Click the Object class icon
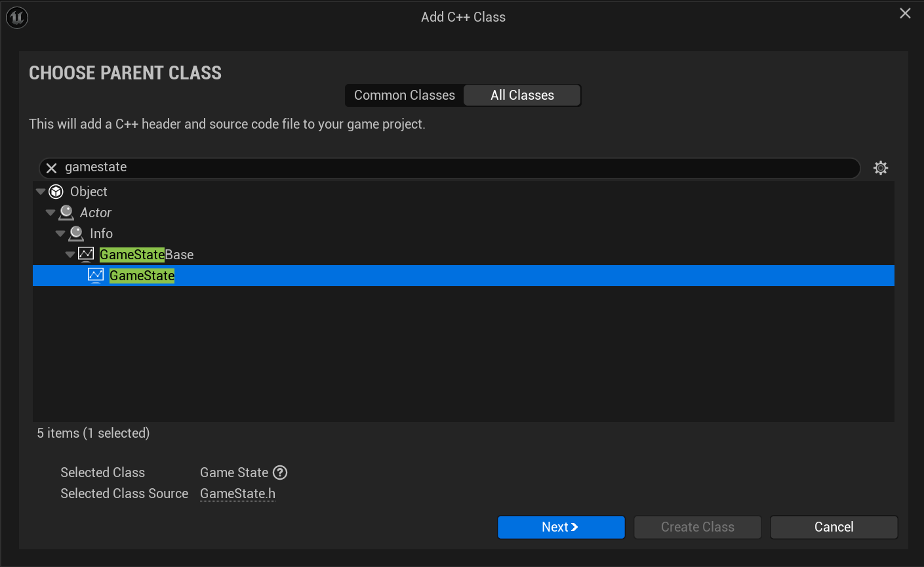Screen dimensions: 924x567 56,192
